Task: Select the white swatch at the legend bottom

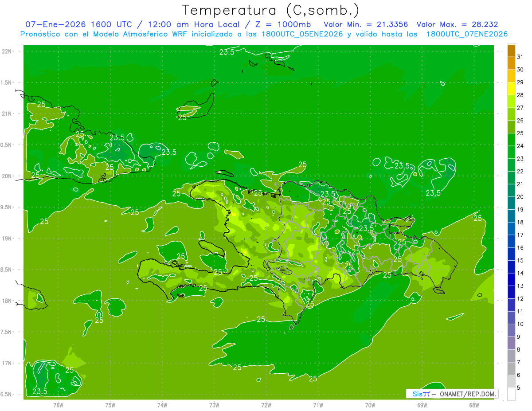Action: pyautogui.click(x=511, y=394)
